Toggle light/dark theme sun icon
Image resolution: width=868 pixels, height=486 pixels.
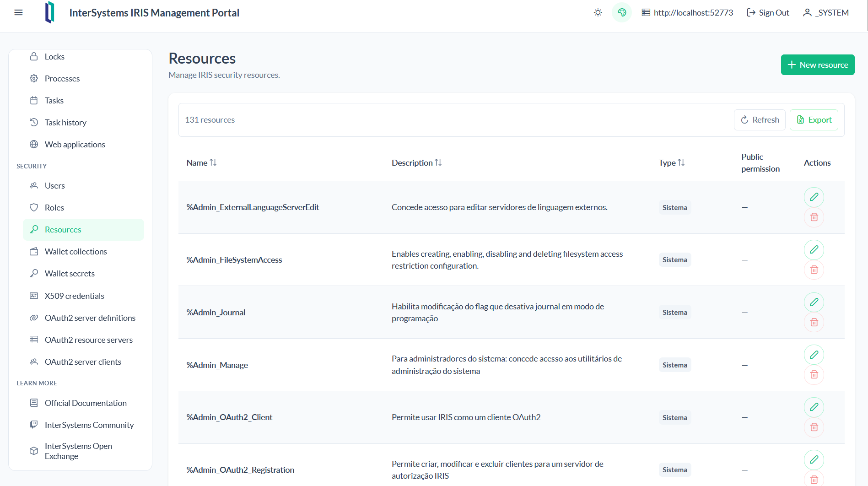[598, 12]
